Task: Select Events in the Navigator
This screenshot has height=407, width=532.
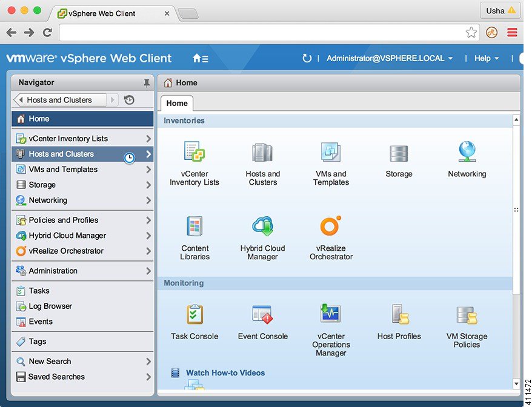Action: tap(82, 322)
